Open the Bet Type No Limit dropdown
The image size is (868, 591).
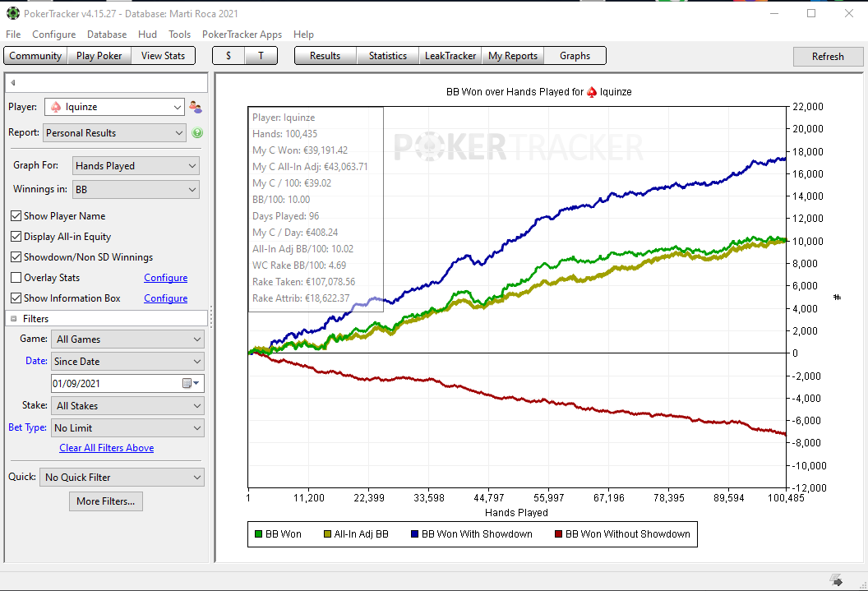(127, 427)
